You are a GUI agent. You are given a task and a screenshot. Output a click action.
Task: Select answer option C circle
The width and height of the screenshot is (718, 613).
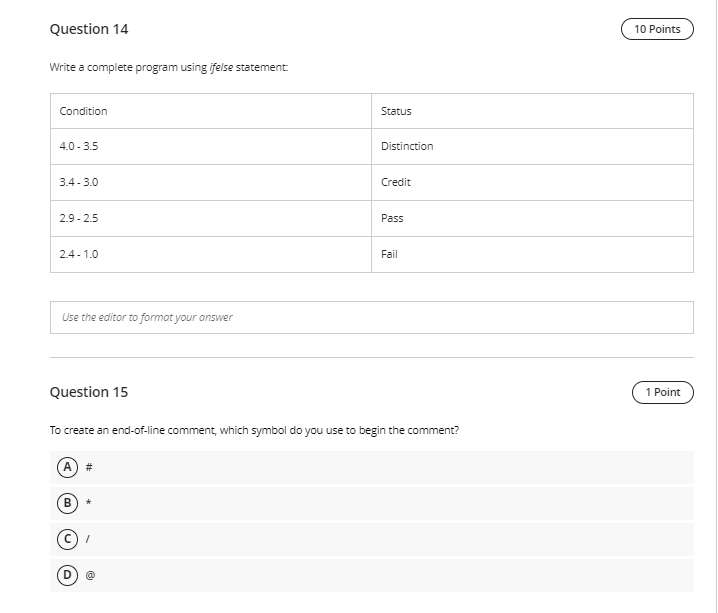click(x=67, y=539)
